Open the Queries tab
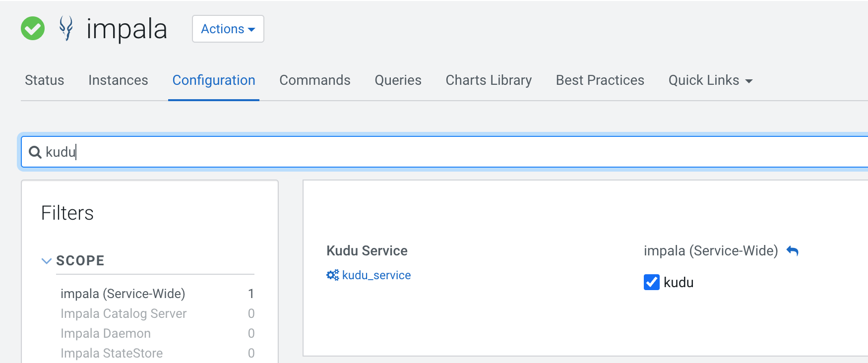Screen dimensions: 868x363 coord(398,80)
